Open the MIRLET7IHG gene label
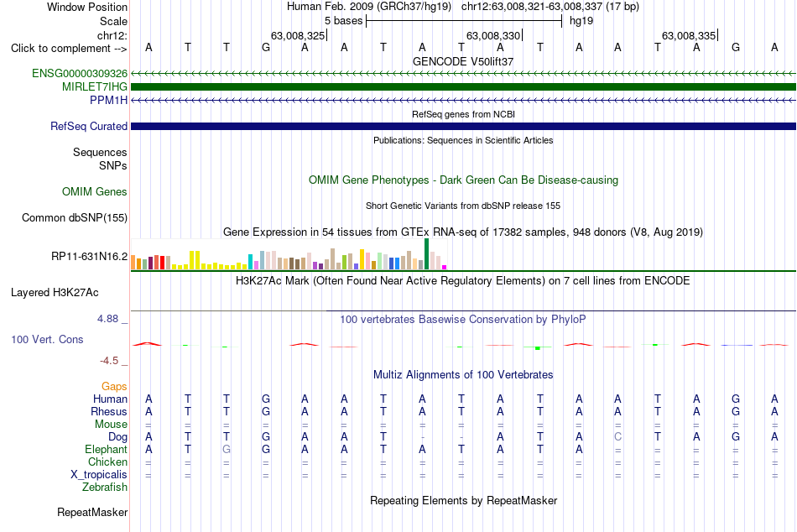797x532 pixels. [95, 87]
